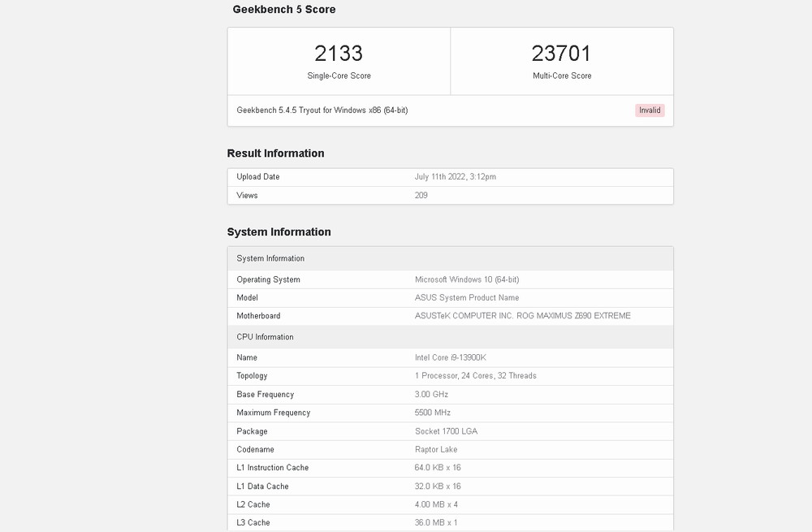Screen dimensions: 812x532
Task: Click the L2 Cache label
Action: 253,504
